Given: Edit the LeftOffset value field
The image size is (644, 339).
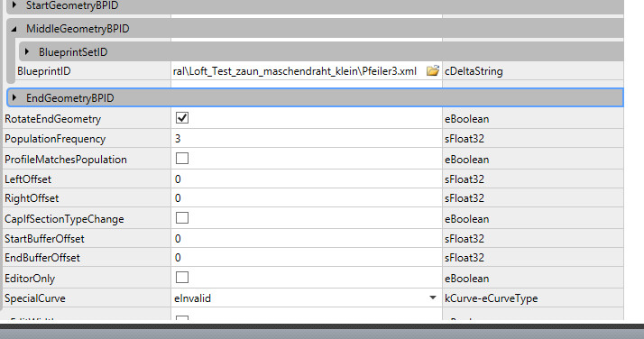Looking at the screenshot, I should (x=307, y=179).
